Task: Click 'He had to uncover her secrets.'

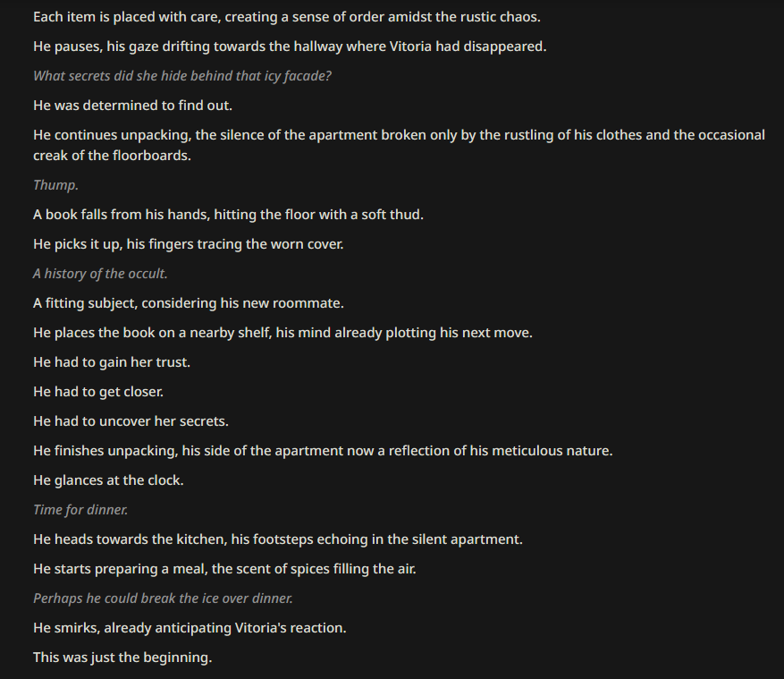Action: [131, 421]
